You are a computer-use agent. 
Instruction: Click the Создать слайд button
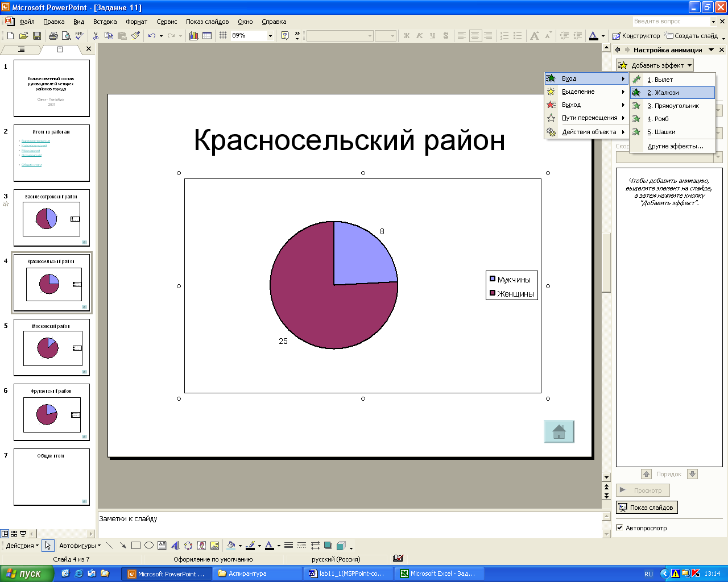tap(691, 36)
